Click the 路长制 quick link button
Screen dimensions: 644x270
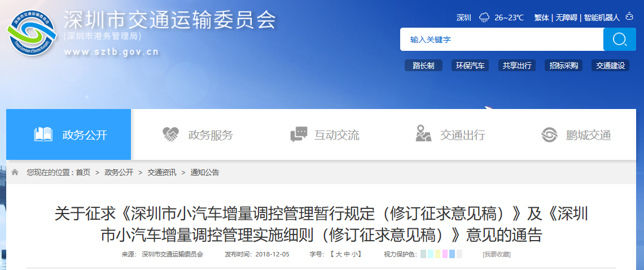point(423,66)
